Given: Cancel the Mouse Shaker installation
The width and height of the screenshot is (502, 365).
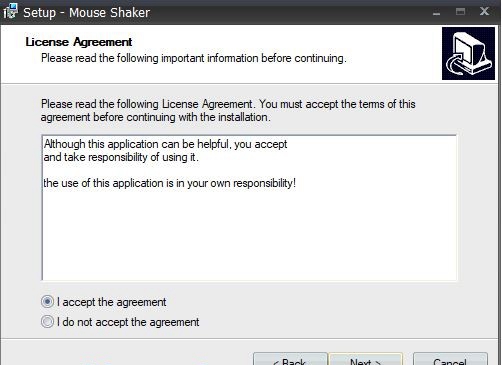Looking at the screenshot, I should pyautogui.click(x=450, y=359).
